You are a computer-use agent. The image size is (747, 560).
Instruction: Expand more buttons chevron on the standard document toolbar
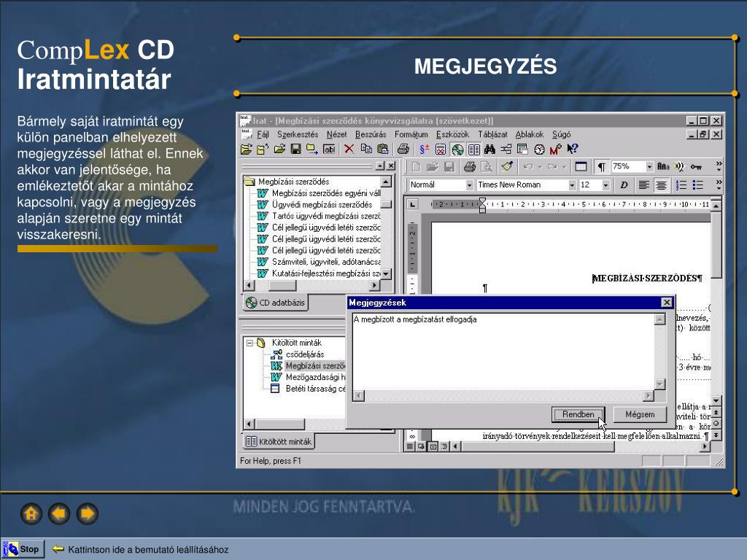(719, 166)
